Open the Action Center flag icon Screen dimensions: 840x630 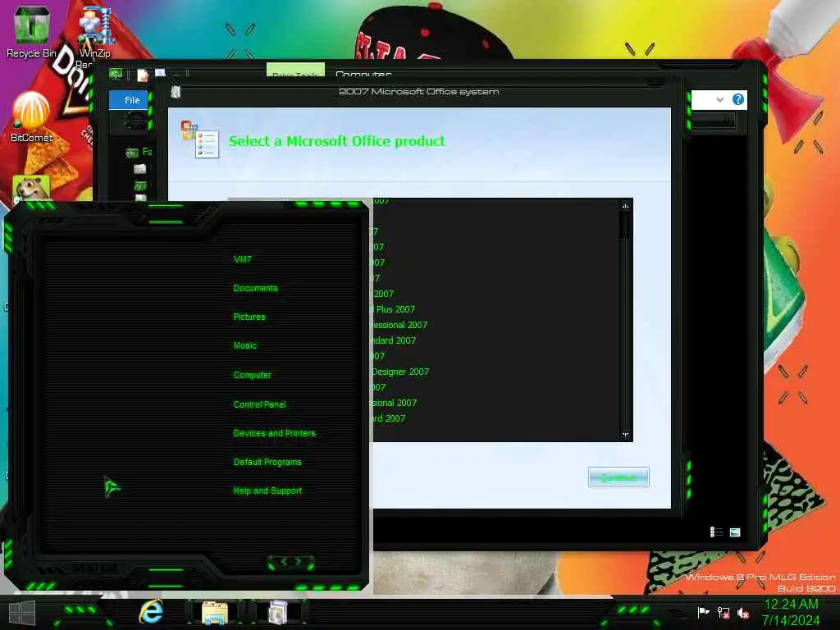point(703,612)
